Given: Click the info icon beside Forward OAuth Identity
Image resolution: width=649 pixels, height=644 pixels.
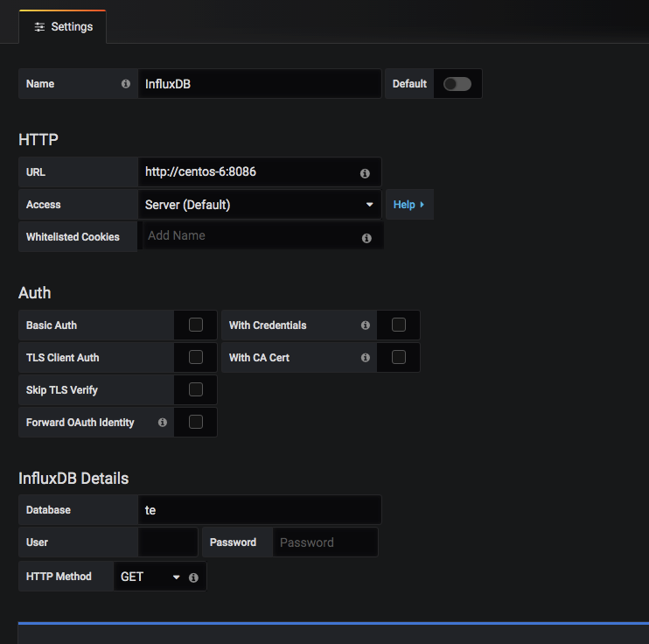Looking at the screenshot, I should point(163,422).
